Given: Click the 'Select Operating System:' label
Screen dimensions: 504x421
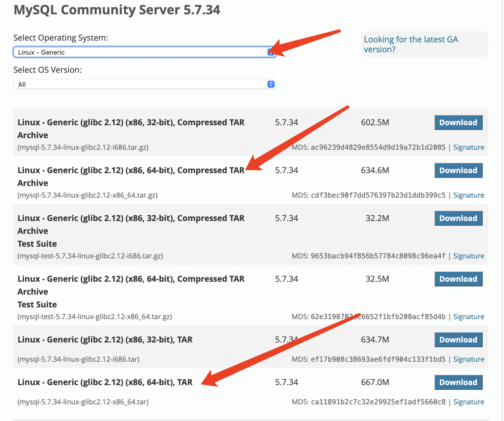Looking at the screenshot, I should coord(61,38).
